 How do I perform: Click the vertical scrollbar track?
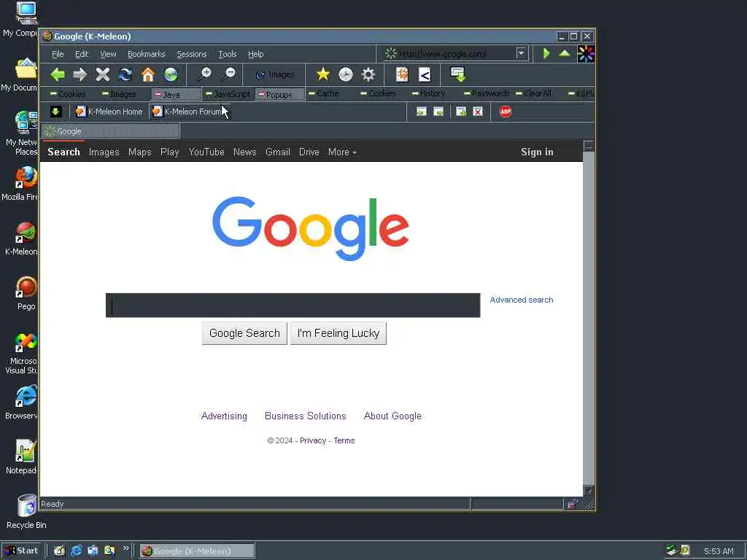589,318
